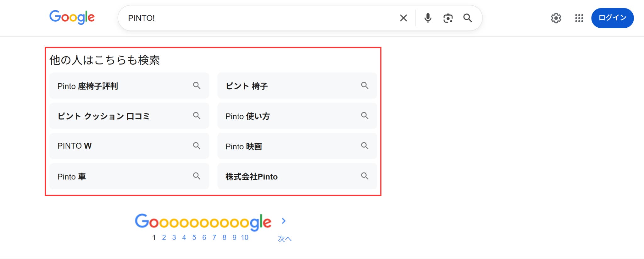Click magnifier icon in Pinto 映画 row
Image resolution: width=644 pixels, height=259 pixels.
(364, 146)
